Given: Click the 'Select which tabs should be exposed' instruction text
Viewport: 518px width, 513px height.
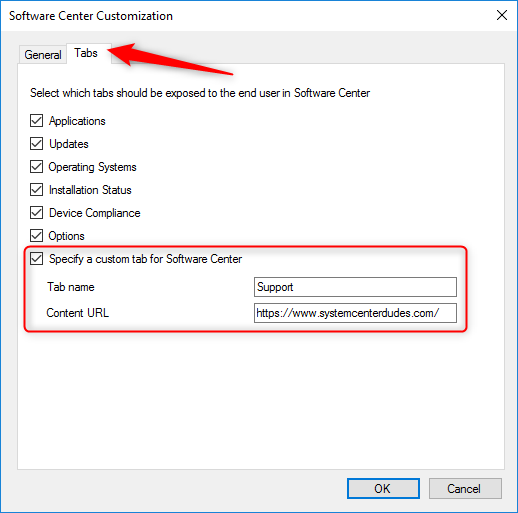Looking at the screenshot, I should point(200,93).
